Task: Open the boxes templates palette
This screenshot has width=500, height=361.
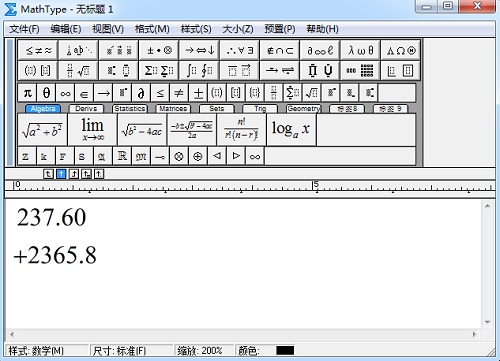Action: point(401,70)
